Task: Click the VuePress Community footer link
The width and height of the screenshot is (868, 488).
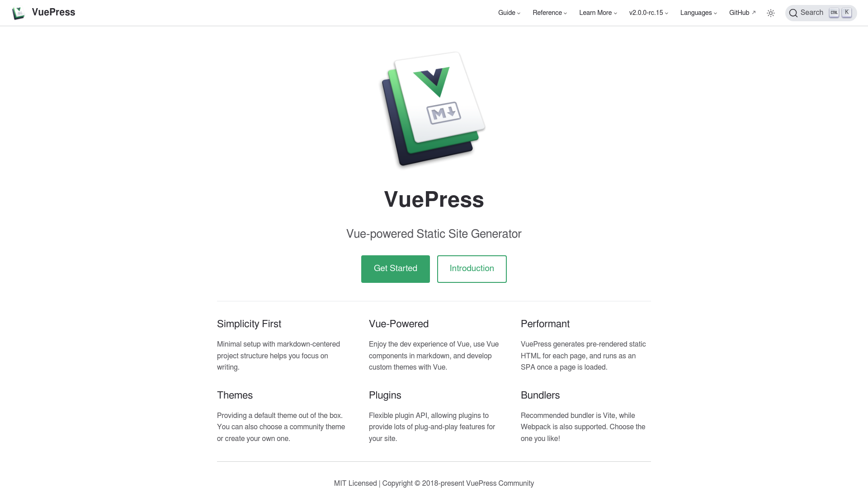Action: point(500,483)
